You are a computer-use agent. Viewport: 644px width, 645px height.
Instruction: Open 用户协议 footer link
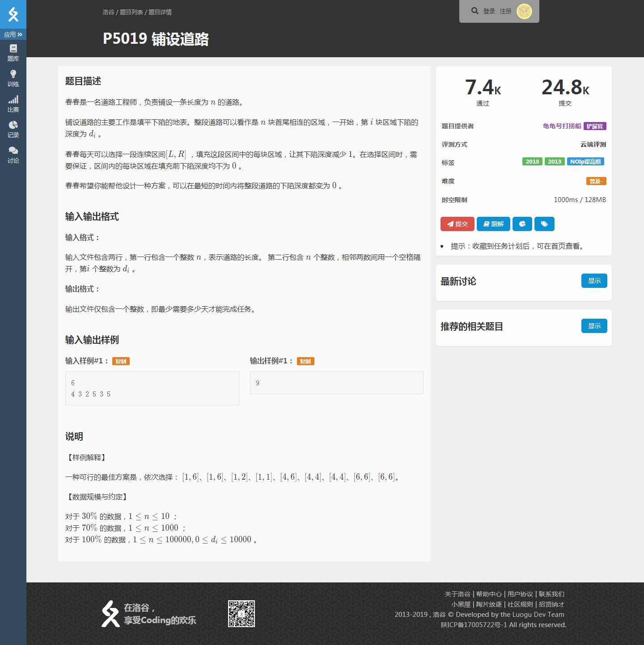click(x=520, y=594)
